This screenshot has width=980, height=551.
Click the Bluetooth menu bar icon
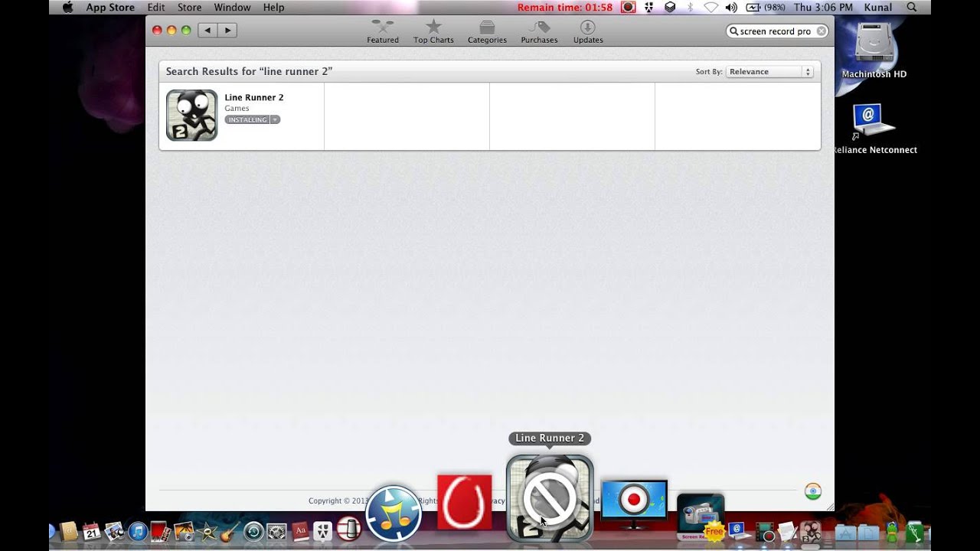(690, 7)
